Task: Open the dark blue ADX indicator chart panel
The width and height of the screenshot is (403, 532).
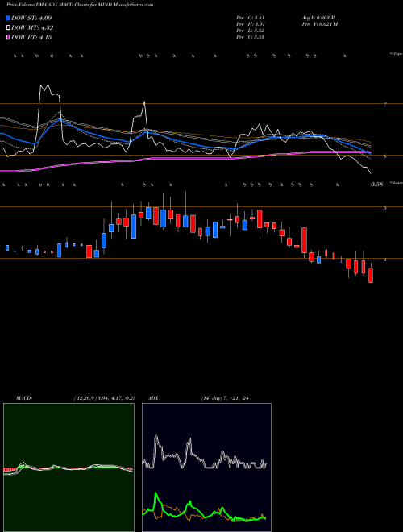Action: point(206,468)
